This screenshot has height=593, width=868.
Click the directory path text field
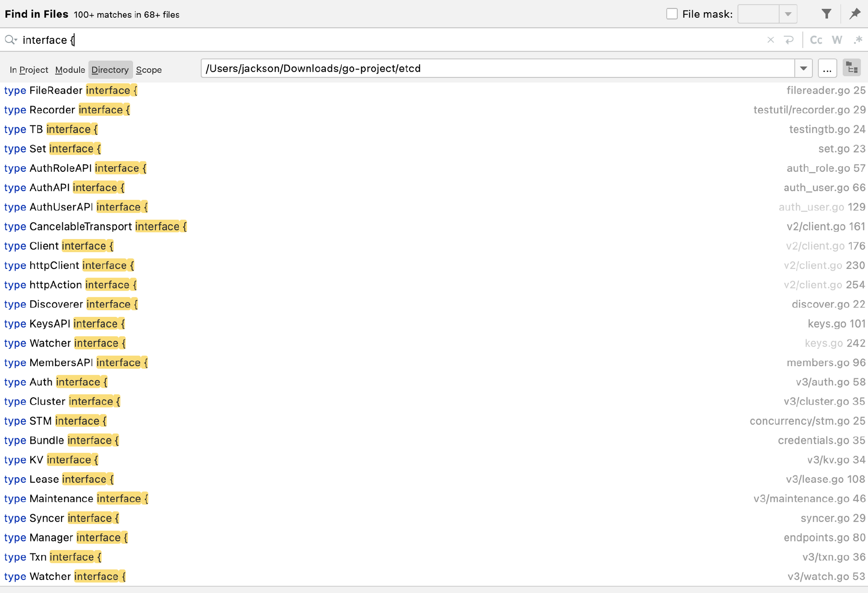coord(497,69)
